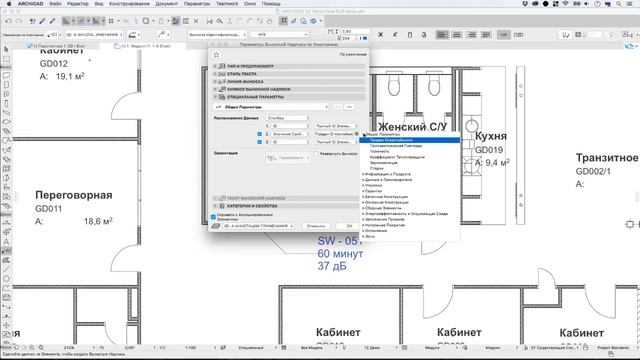
Task: Collapse the СПЕЦИАЛЬНЫЕ ПАРАМЕТРЫ panel
Action: [x=289, y=97]
